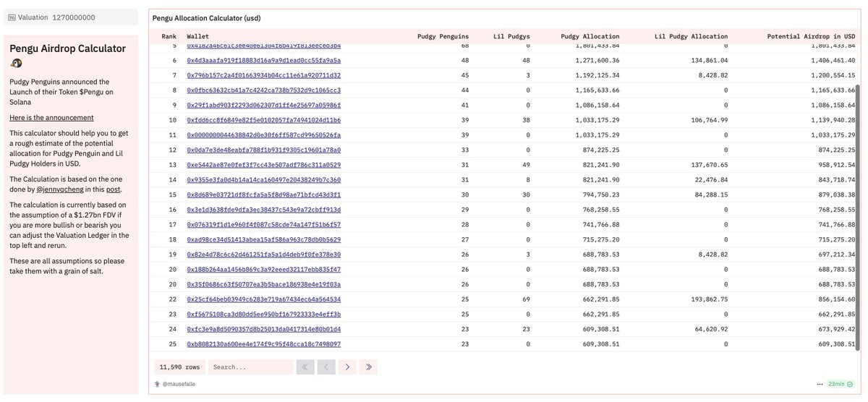Open the Pengu Allocation Calculator (usd) title

click(206, 17)
